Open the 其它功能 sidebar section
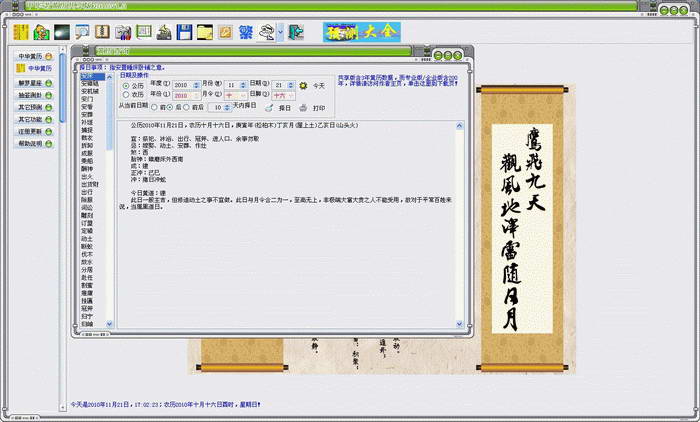The width and height of the screenshot is (700, 422). point(34,119)
